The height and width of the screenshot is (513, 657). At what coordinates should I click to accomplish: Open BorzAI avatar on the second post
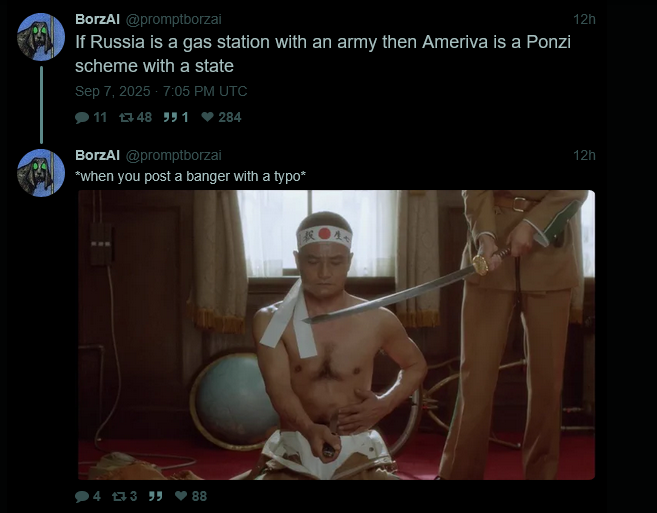click(x=41, y=173)
